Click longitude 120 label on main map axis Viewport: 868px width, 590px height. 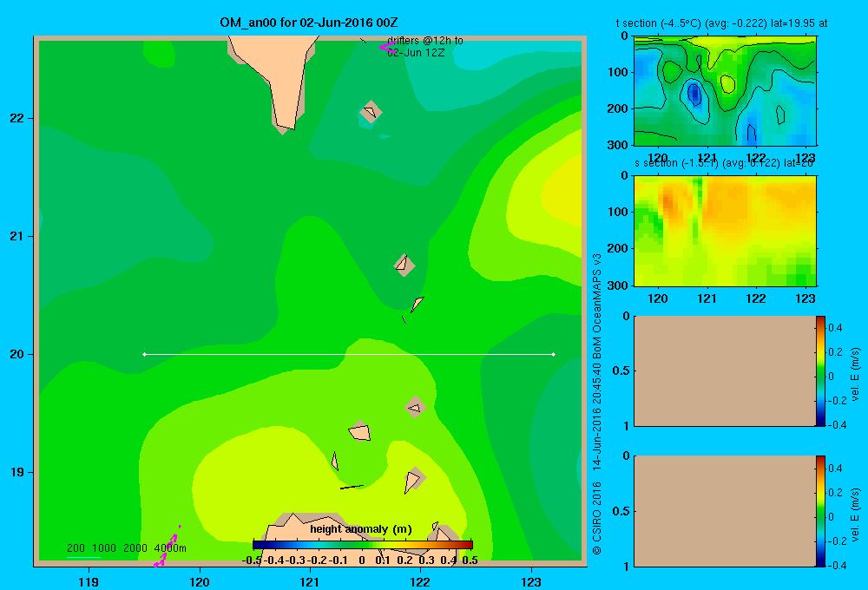[x=200, y=581]
